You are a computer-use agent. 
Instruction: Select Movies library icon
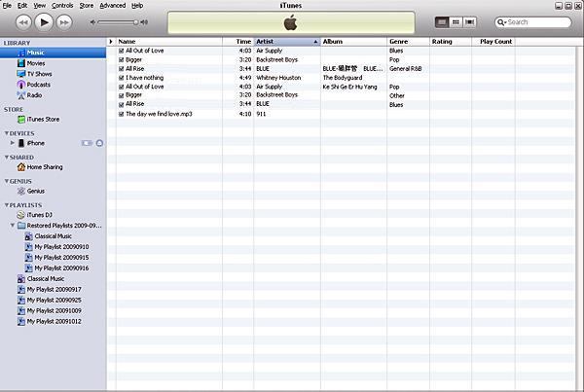click(21, 63)
